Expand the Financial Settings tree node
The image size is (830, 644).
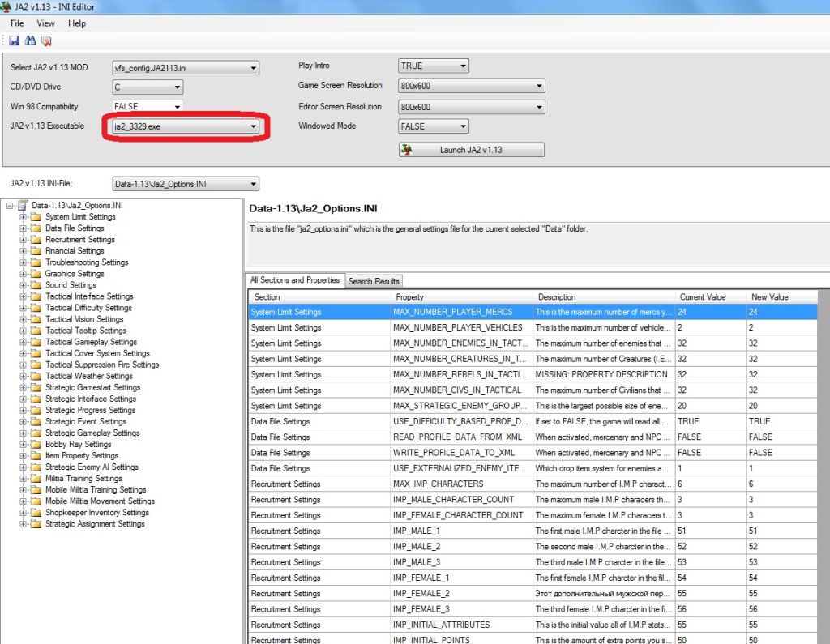pos(24,251)
